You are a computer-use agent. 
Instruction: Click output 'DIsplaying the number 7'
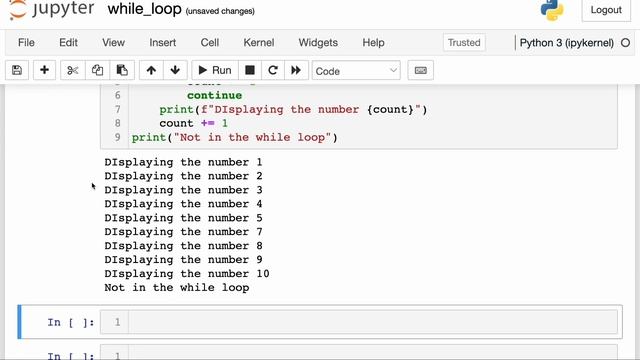183,232
